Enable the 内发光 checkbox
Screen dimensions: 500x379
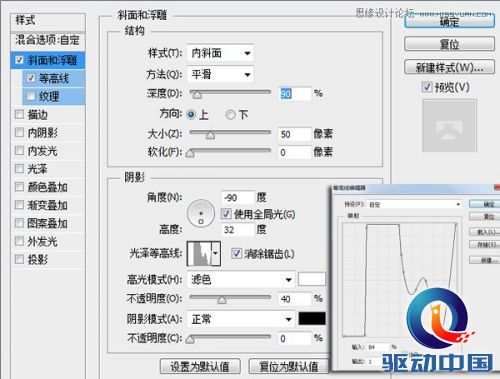pyautogui.click(x=19, y=151)
